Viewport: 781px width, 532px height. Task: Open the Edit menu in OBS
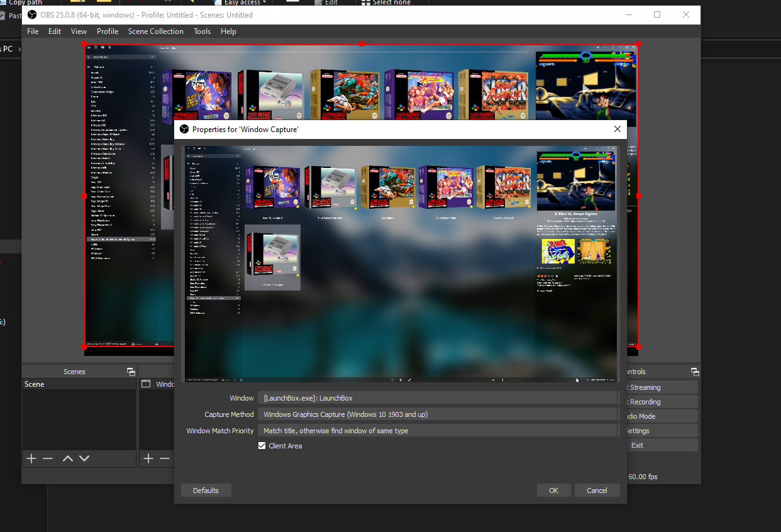[55, 31]
